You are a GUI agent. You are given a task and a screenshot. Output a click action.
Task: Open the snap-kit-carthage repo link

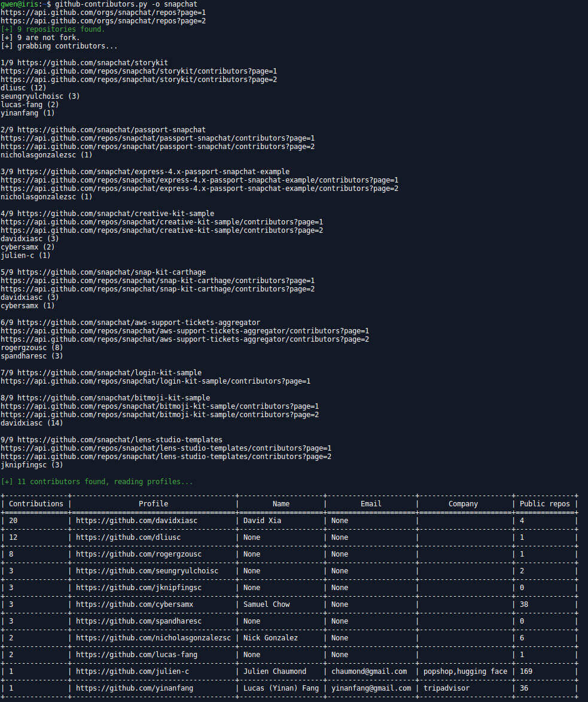click(111, 272)
